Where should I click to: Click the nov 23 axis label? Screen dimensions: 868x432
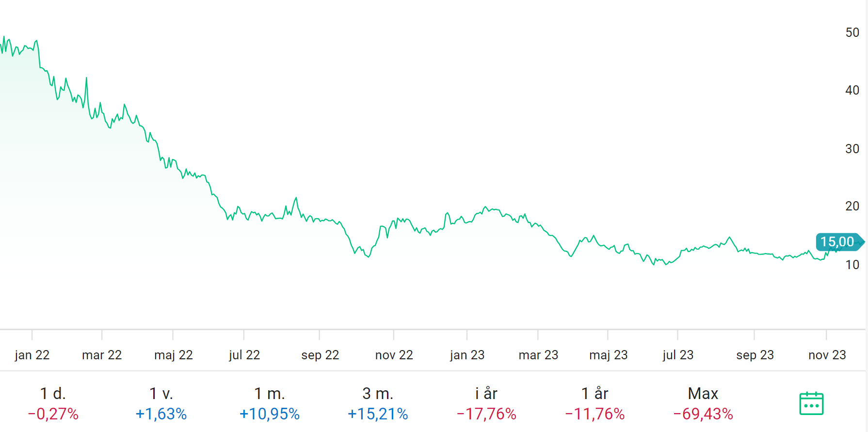pos(827,355)
